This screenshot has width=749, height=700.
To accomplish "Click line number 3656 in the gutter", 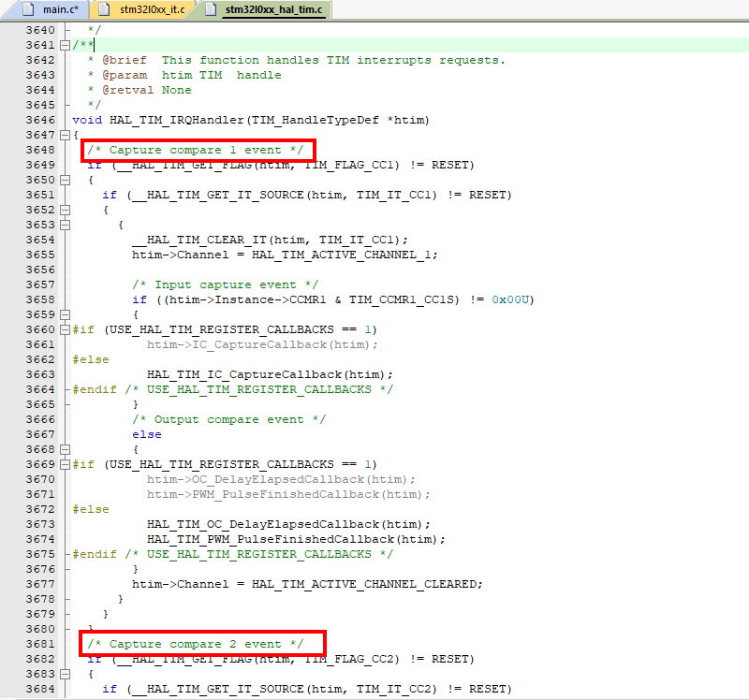I will 39,270.
